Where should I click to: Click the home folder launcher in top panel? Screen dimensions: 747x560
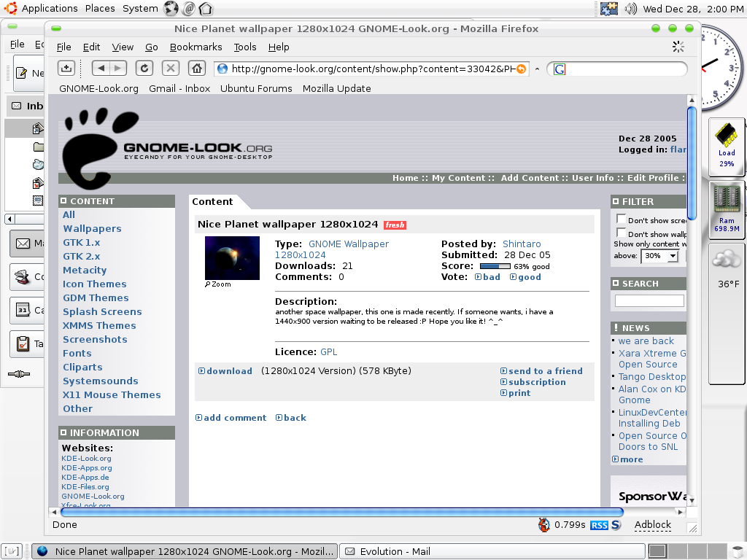pos(206,9)
